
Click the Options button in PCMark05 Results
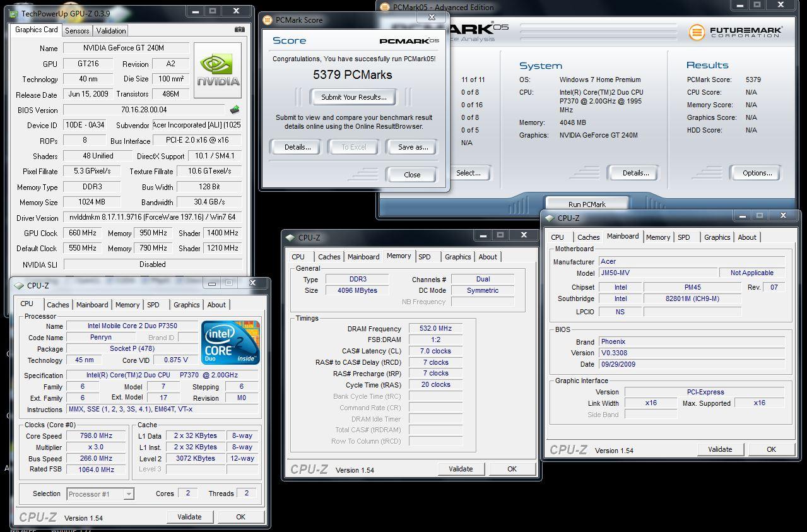click(x=757, y=173)
